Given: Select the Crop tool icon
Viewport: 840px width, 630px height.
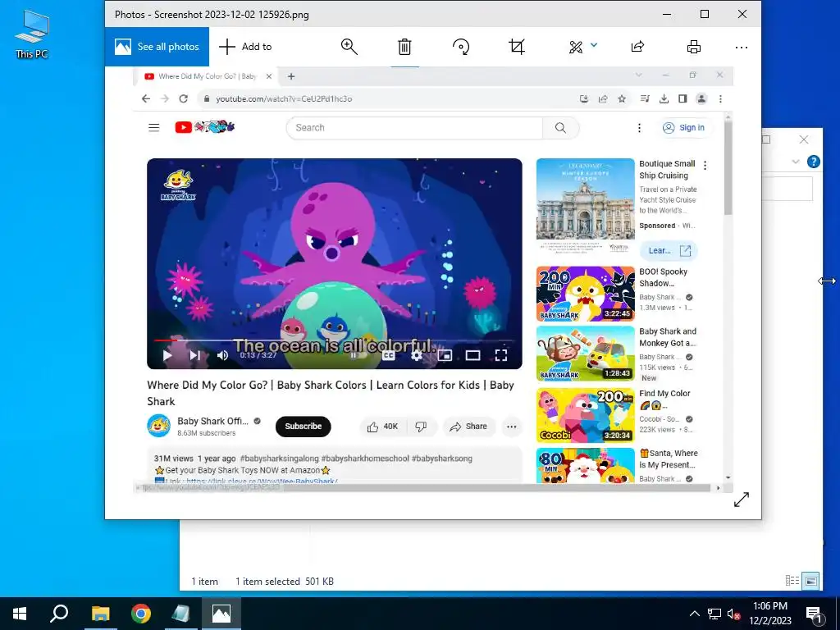Looking at the screenshot, I should 517,47.
